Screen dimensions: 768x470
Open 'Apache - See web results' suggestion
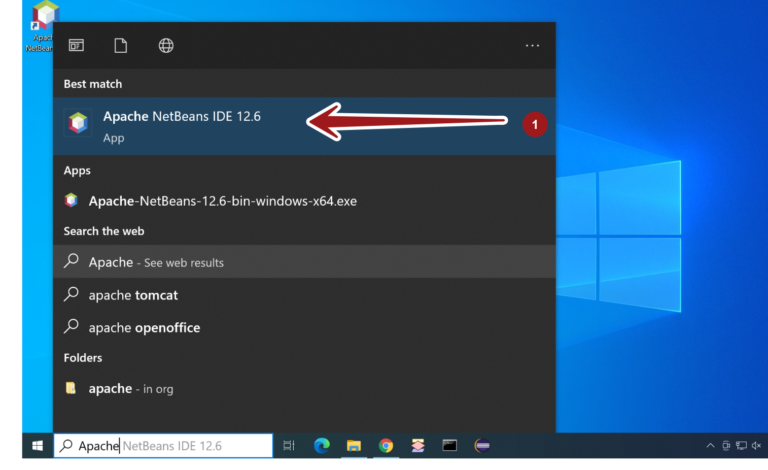point(156,262)
